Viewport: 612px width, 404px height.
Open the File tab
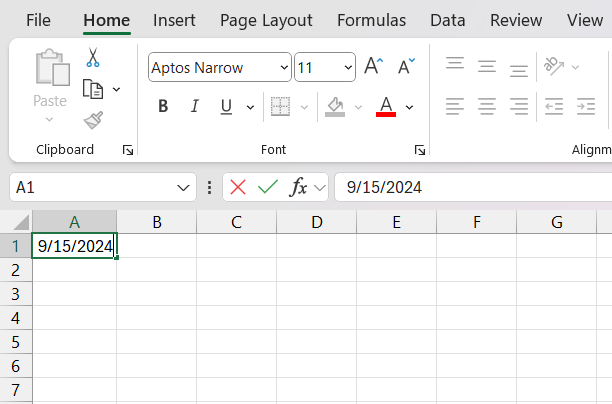click(38, 20)
